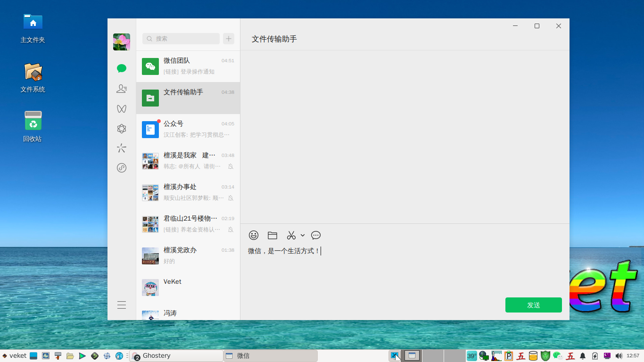
Task: Click the 公众号 blue avatar icon
Action: tap(150, 130)
